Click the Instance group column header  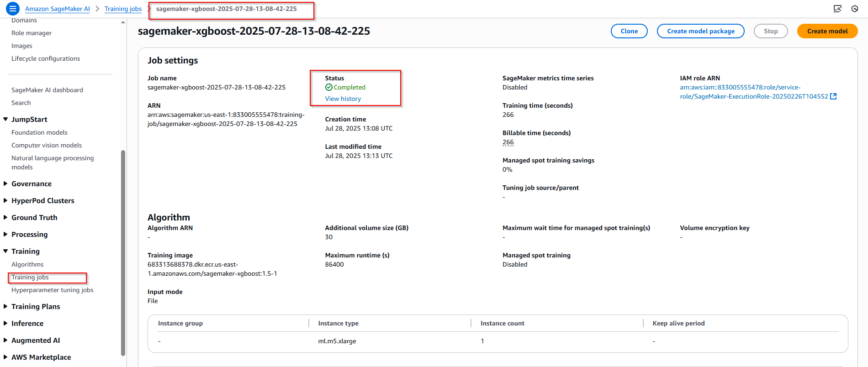180,323
